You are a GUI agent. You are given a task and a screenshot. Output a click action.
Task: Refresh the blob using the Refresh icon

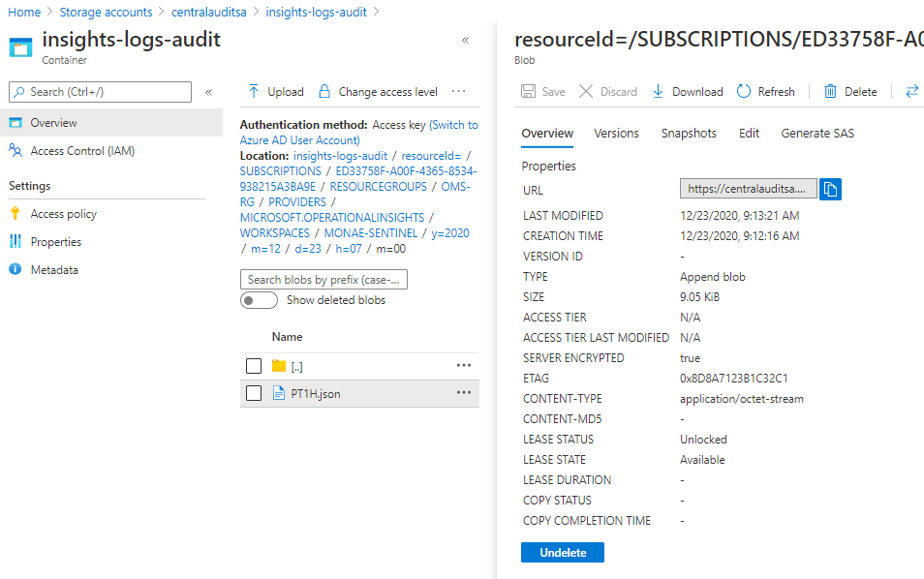(765, 90)
